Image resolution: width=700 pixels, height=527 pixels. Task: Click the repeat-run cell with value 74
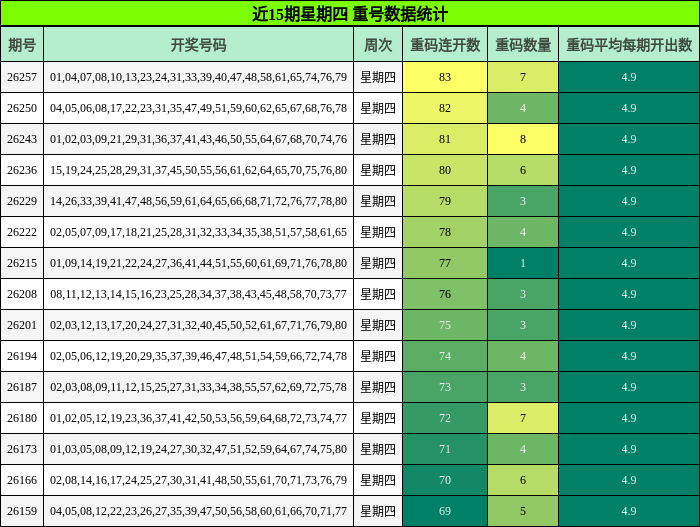click(x=445, y=356)
